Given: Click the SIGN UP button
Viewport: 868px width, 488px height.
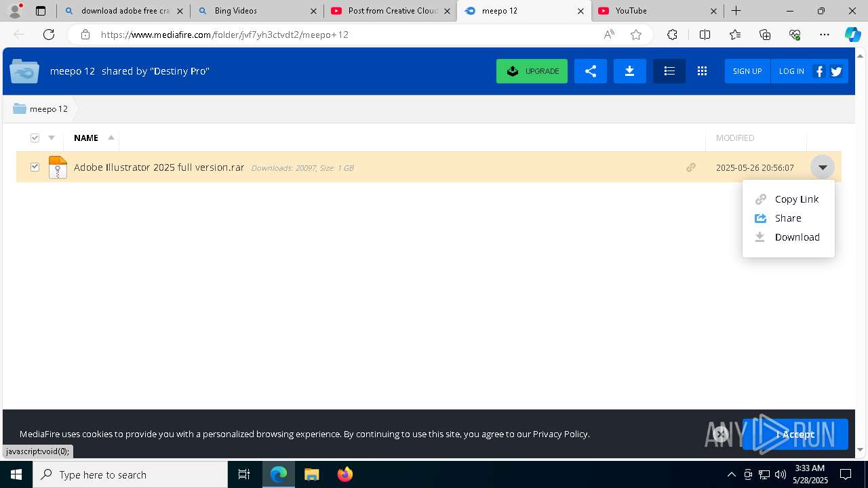Looking at the screenshot, I should (x=747, y=71).
